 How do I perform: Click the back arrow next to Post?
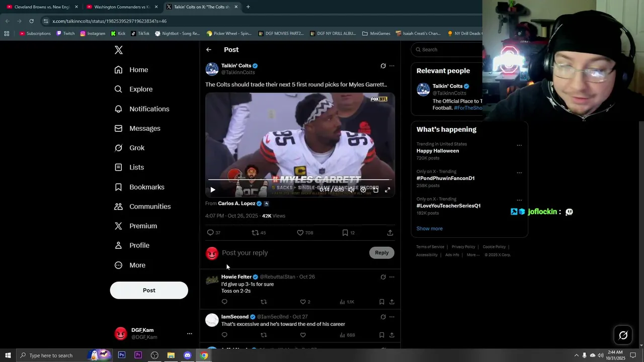point(209,50)
